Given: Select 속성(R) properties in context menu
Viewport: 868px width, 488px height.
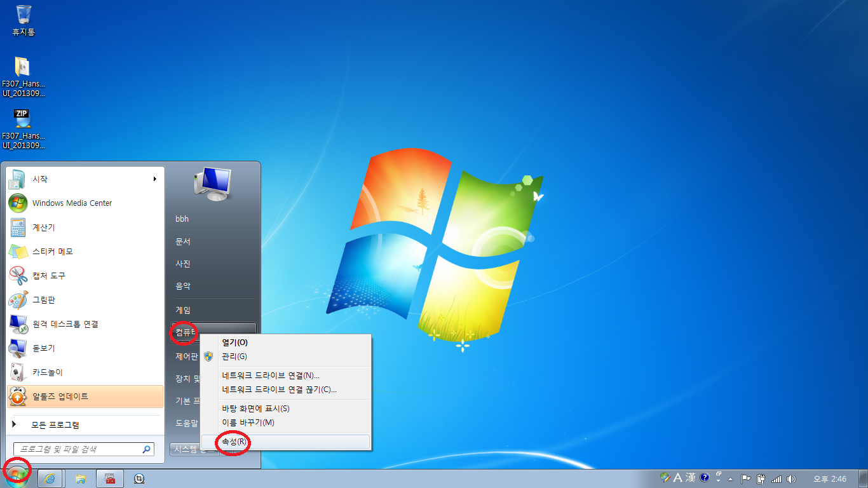Looking at the screenshot, I should [285, 442].
